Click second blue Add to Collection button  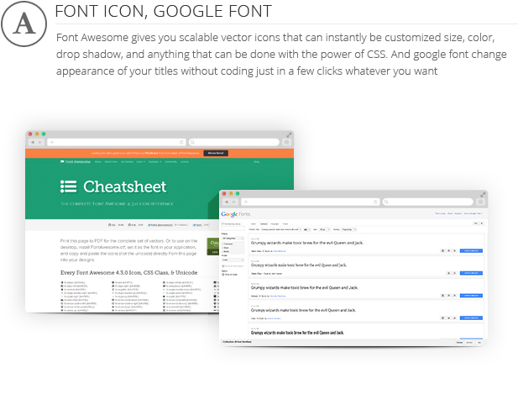pos(471,273)
